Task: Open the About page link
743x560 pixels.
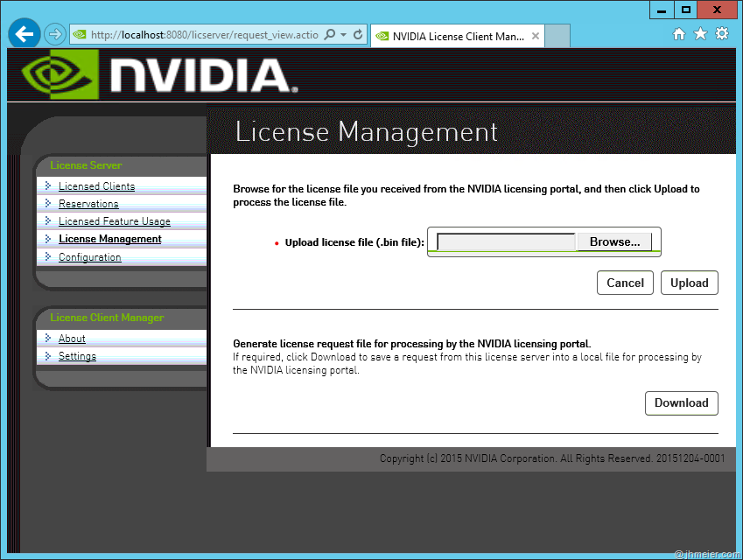Action: point(72,339)
